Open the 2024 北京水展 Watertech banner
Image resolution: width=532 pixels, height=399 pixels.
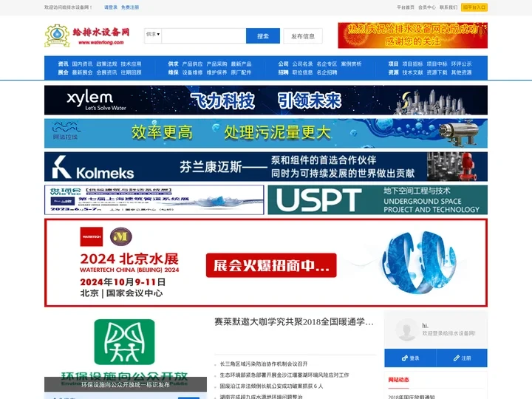point(266,262)
